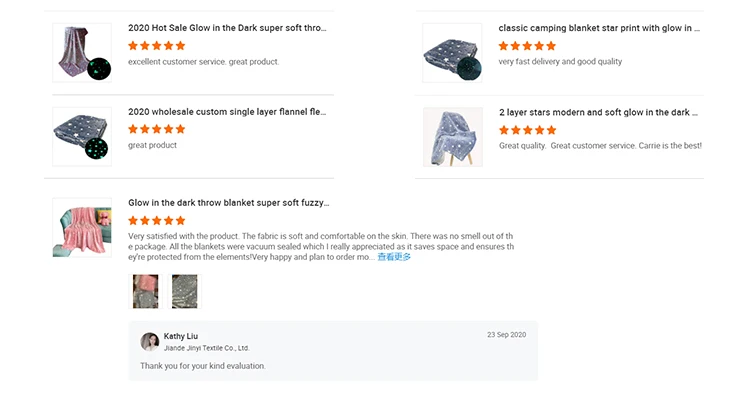Image resolution: width=750 pixels, height=408 pixels.
Task: Open the 2020 Hot Sale blanket thumbnail
Action: (x=82, y=53)
